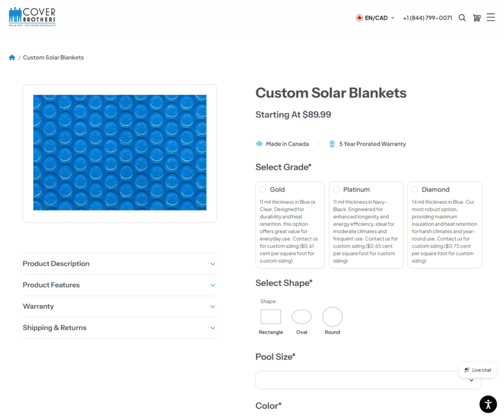Screen dimensions: 504x420
Task: Click the Canada flag icon
Action: point(359,18)
